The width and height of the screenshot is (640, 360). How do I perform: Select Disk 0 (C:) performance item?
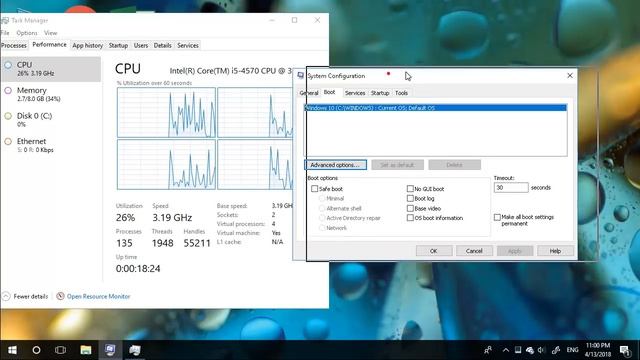(x=51, y=120)
